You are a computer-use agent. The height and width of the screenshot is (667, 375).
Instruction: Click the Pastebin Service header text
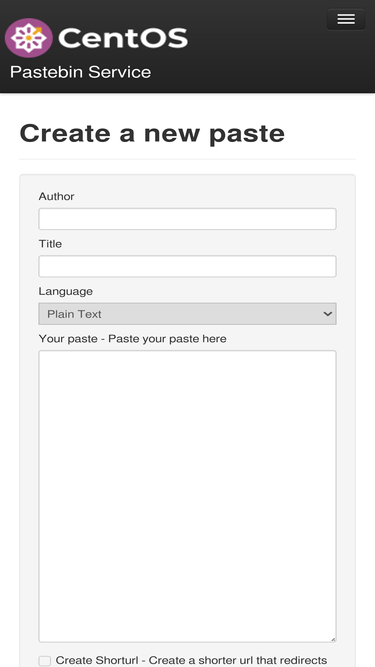click(80, 72)
